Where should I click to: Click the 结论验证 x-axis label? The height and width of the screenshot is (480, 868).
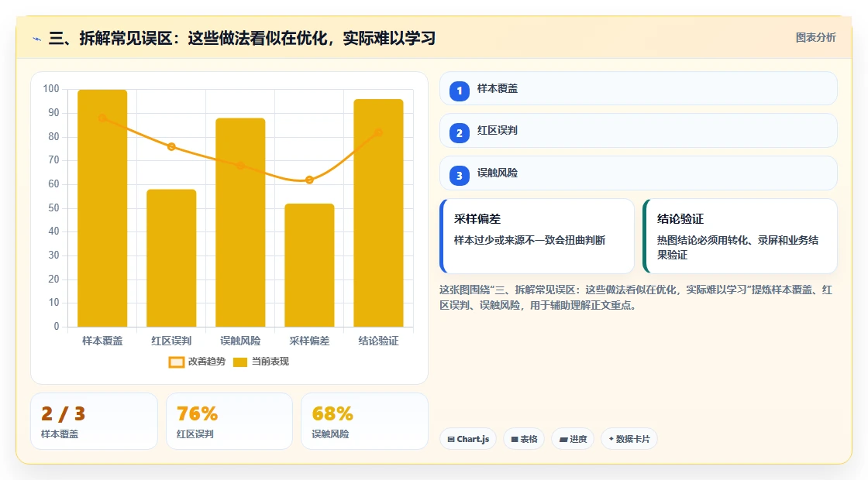(x=379, y=341)
